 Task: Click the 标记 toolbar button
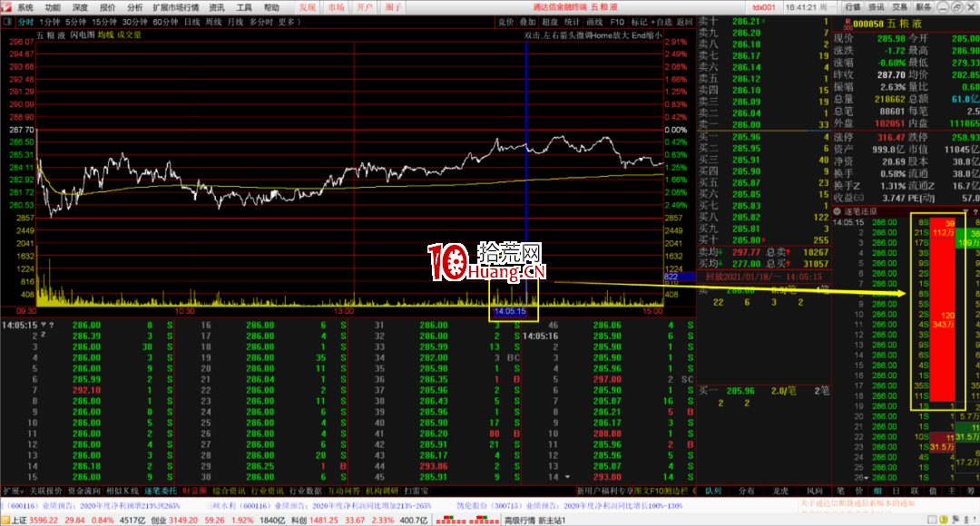(639, 22)
